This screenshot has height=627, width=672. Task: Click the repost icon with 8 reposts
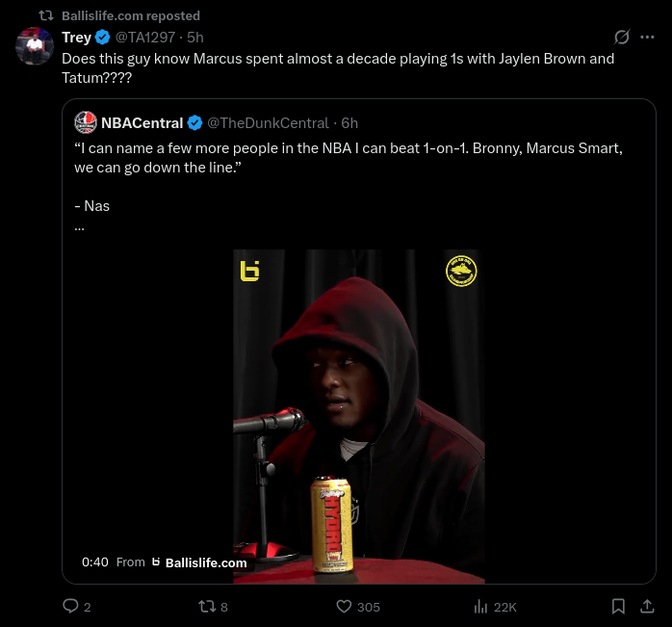coord(207,607)
